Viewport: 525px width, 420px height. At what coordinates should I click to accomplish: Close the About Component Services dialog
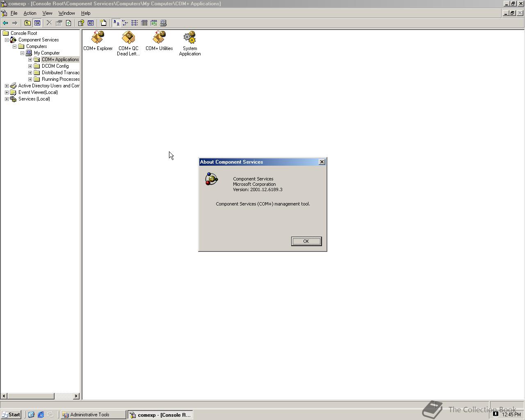[x=322, y=162]
